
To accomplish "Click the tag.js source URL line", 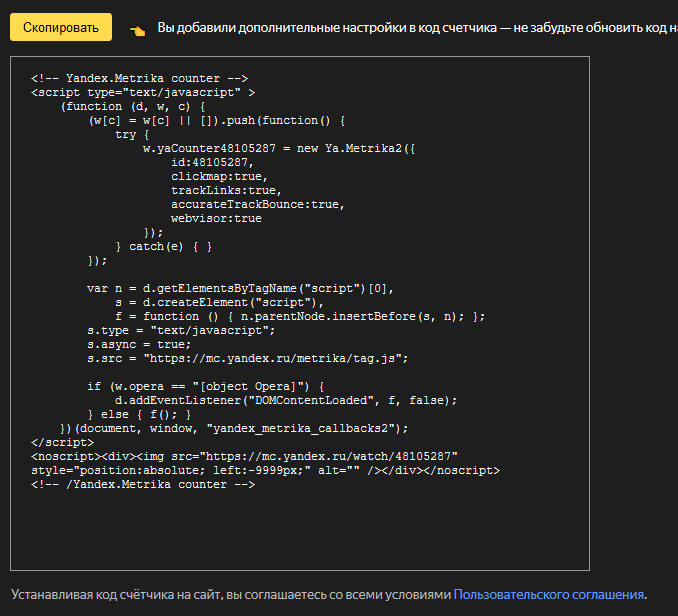I will (x=247, y=357).
